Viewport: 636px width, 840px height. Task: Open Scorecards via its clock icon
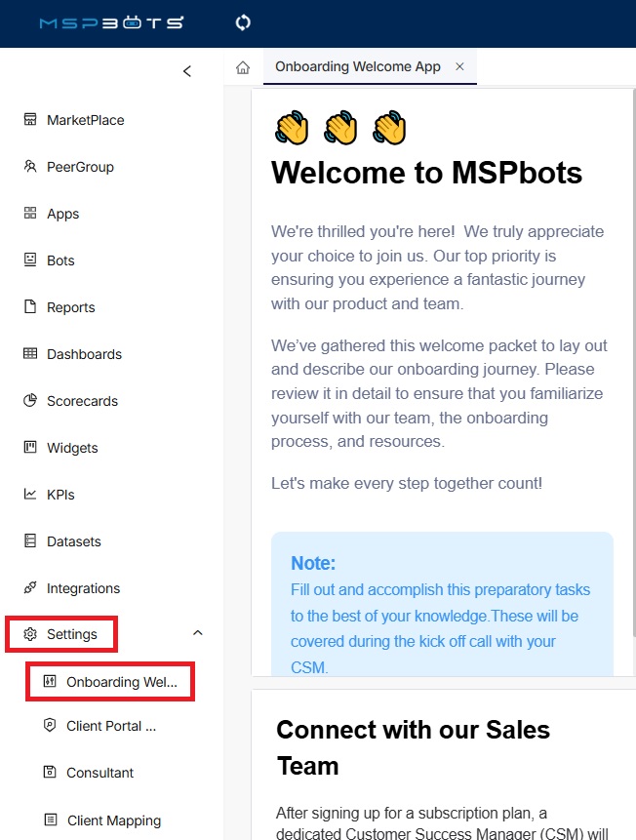point(31,401)
